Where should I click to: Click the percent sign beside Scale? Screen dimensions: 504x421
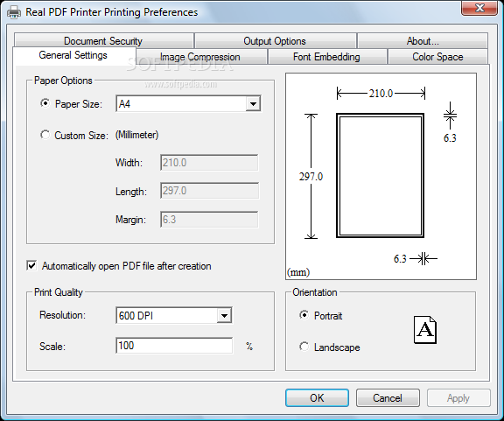(249, 346)
